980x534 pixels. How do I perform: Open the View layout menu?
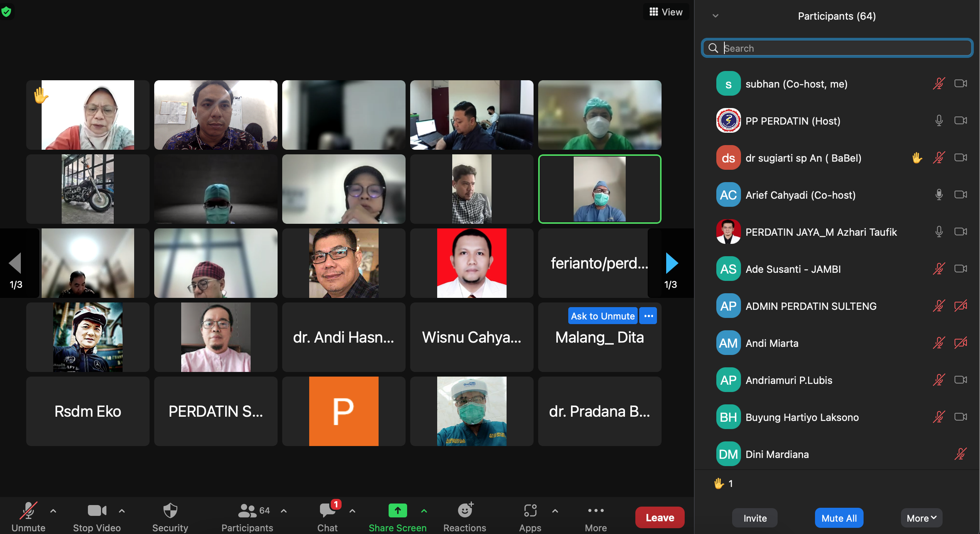(666, 12)
